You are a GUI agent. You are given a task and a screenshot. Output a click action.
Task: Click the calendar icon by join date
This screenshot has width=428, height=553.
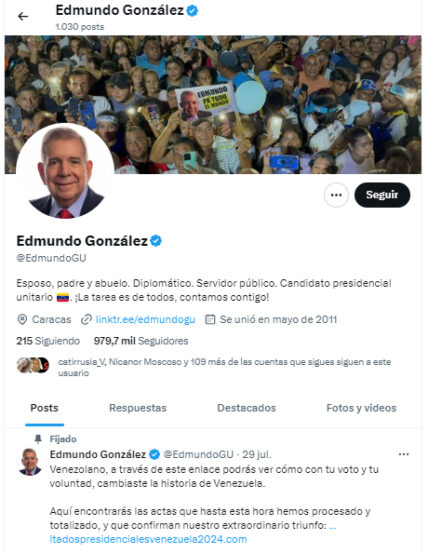210,320
